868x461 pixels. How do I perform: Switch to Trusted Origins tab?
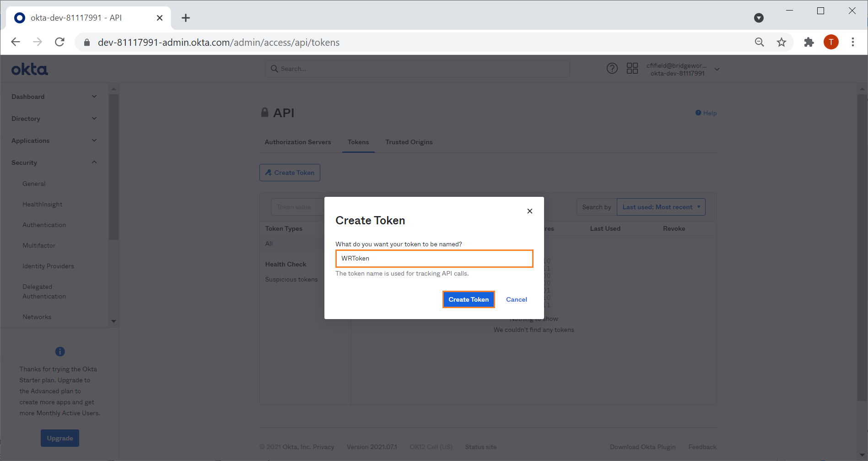[x=409, y=142]
